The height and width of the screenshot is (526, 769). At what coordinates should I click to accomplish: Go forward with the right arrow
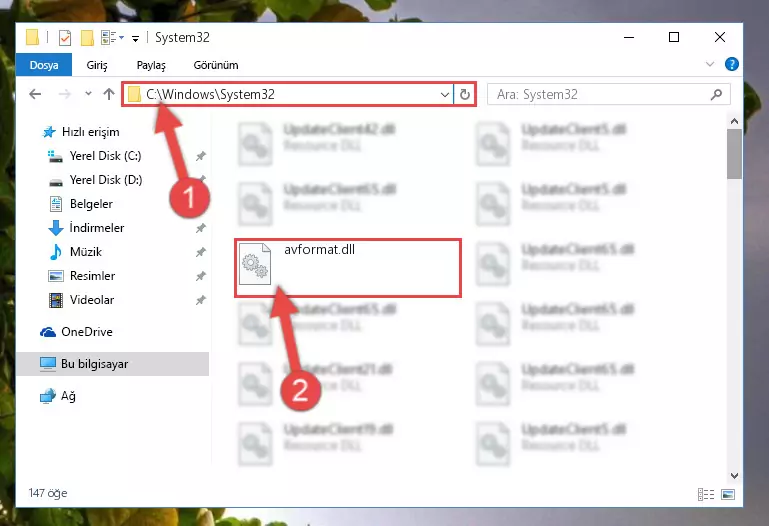point(64,94)
